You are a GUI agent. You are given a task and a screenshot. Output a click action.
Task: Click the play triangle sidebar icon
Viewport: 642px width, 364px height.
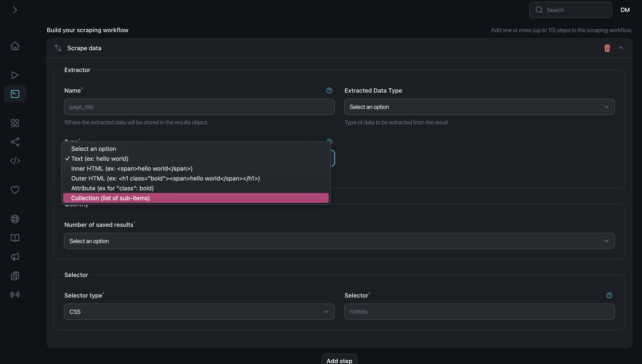(15, 75)
